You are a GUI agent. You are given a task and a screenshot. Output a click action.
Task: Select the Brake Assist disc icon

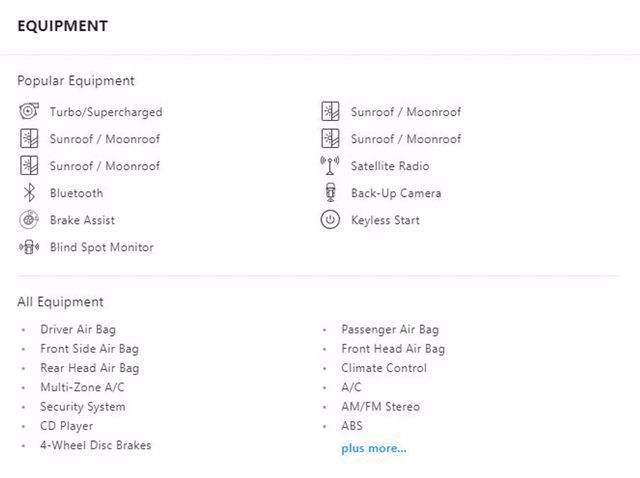(x=29, y=220)
